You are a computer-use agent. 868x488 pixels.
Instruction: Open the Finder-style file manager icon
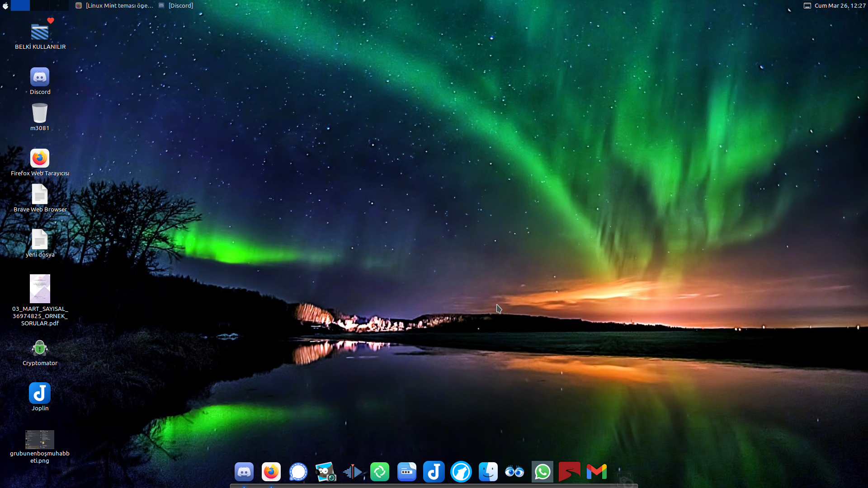point(488,472)
